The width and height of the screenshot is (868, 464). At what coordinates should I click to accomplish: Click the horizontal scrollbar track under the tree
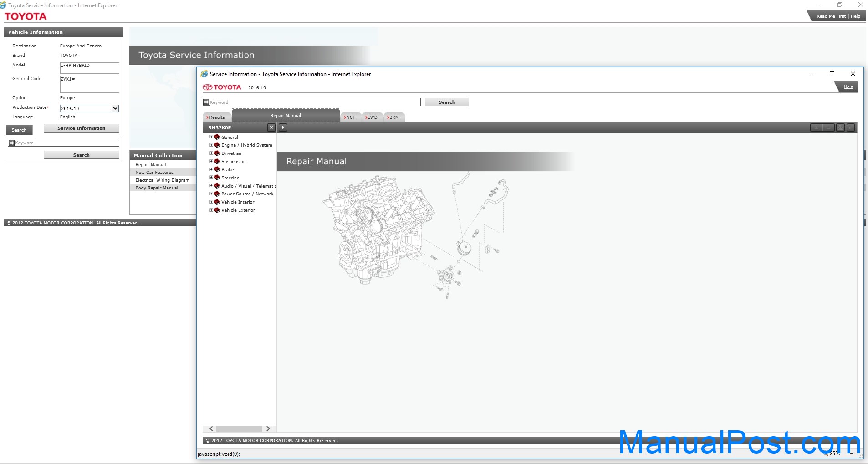[239, 428]
